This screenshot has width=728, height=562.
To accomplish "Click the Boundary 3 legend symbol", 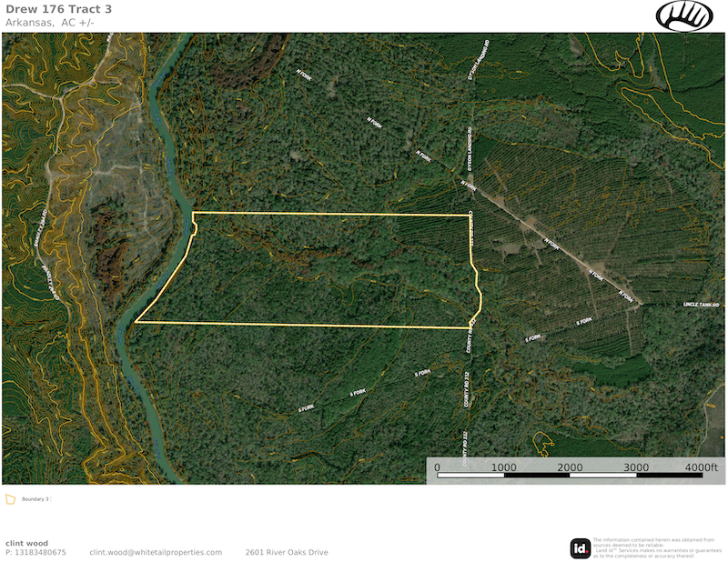I will [x=10, y=499].
